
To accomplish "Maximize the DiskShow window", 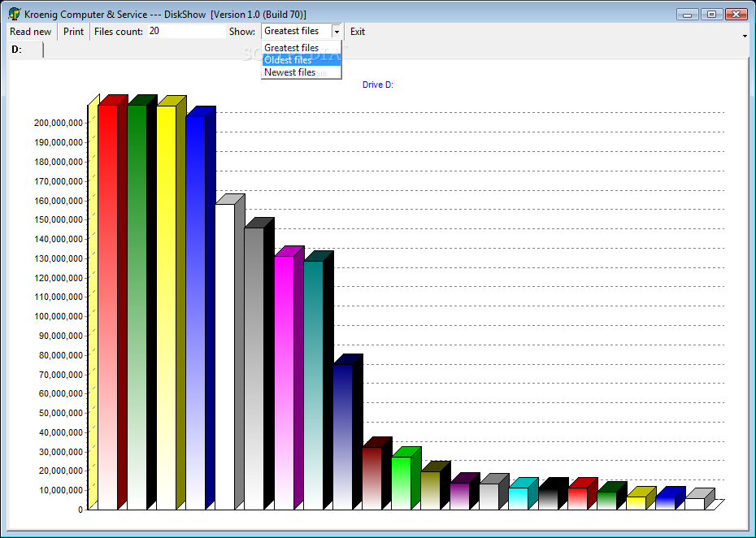I will point(711,15).
